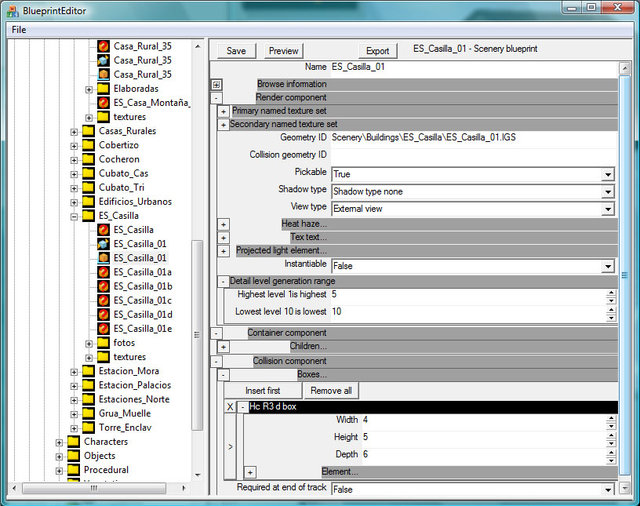Click the Name input field

[x=470, y=67]
